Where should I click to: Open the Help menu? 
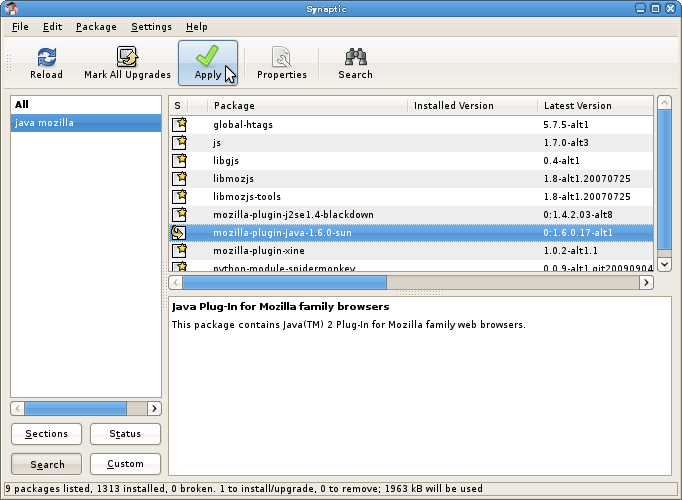tap(197, 27)
